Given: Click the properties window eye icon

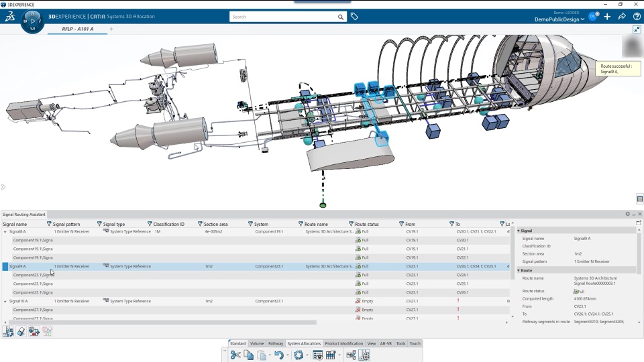Looking at the screenshot, I should (317, 355).
